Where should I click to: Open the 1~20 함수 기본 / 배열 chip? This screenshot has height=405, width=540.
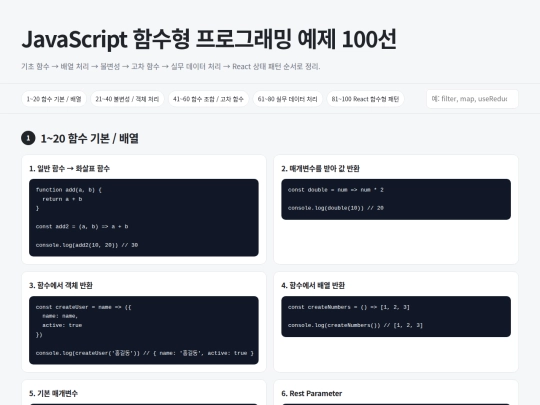coord(54,99)
